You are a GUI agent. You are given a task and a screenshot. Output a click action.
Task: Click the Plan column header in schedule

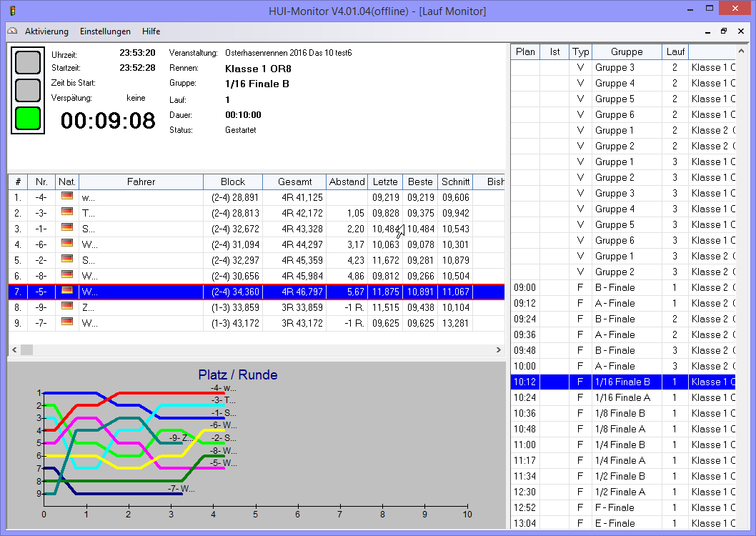525,51
